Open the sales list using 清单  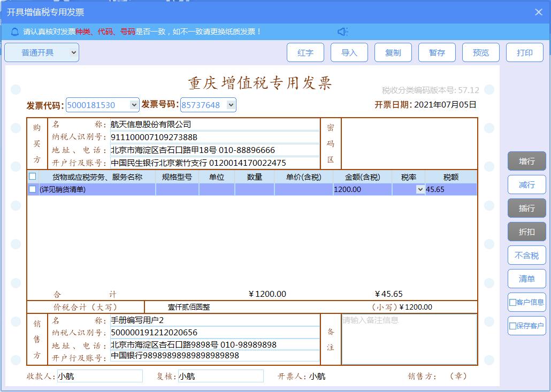point(526,279)
